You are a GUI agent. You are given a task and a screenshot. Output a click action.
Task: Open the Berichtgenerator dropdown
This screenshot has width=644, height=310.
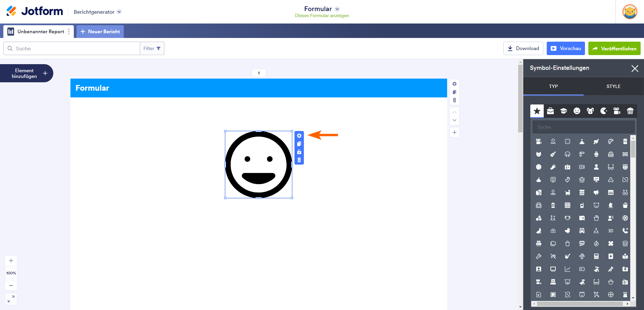(x=98, y=12)
